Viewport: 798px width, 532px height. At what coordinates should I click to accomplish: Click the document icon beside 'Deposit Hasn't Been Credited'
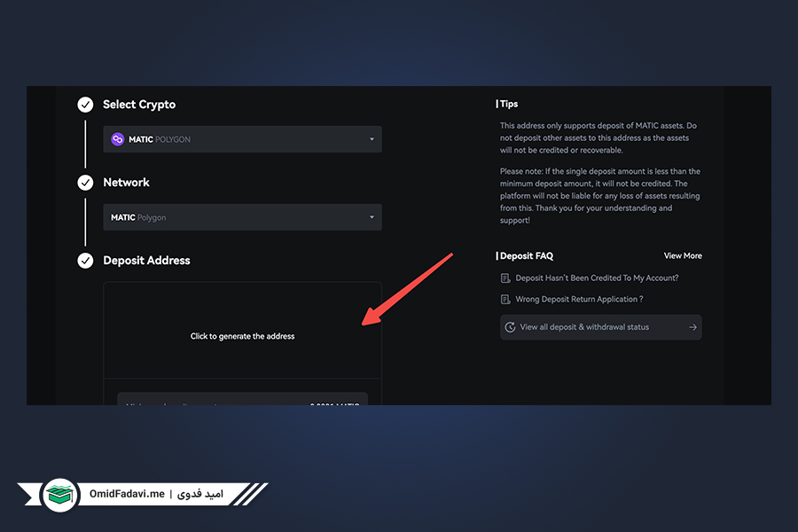[x=505, y=278]
